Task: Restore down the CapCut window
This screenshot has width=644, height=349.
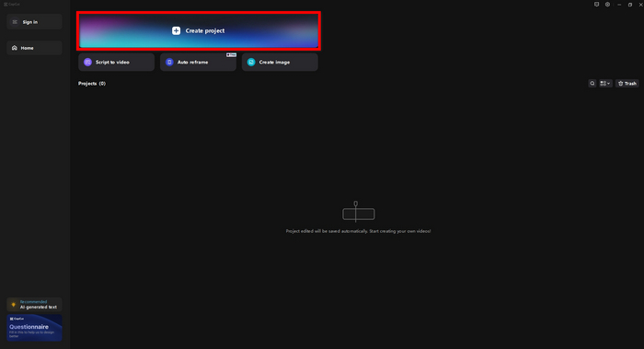Action: (x=630, y=5)
